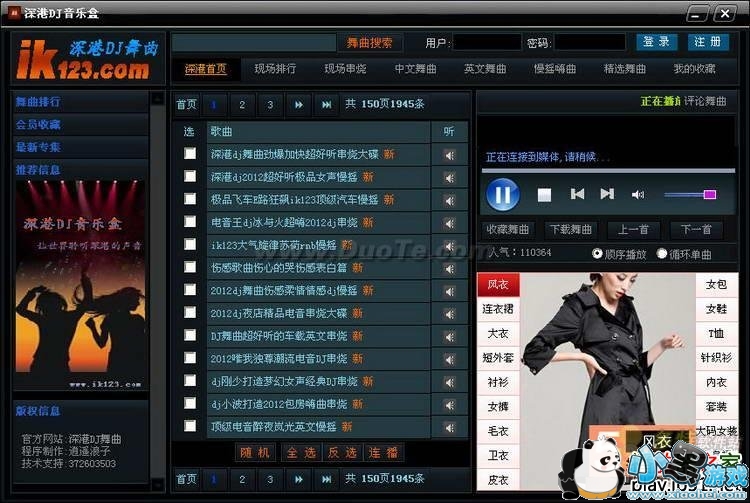Click 收藏舞曲 button under player
This screenshot has height=503, width=750.
507,230
